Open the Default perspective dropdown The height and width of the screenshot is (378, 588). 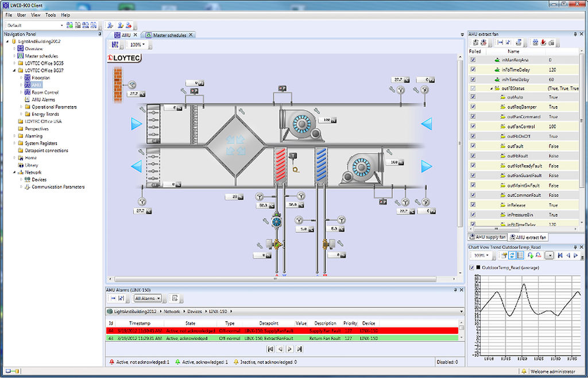point(62,25)
